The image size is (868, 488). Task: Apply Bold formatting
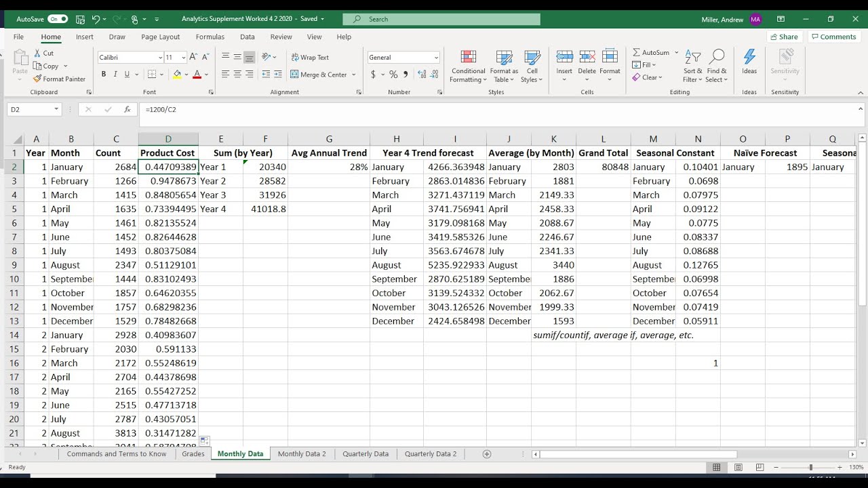104,75
